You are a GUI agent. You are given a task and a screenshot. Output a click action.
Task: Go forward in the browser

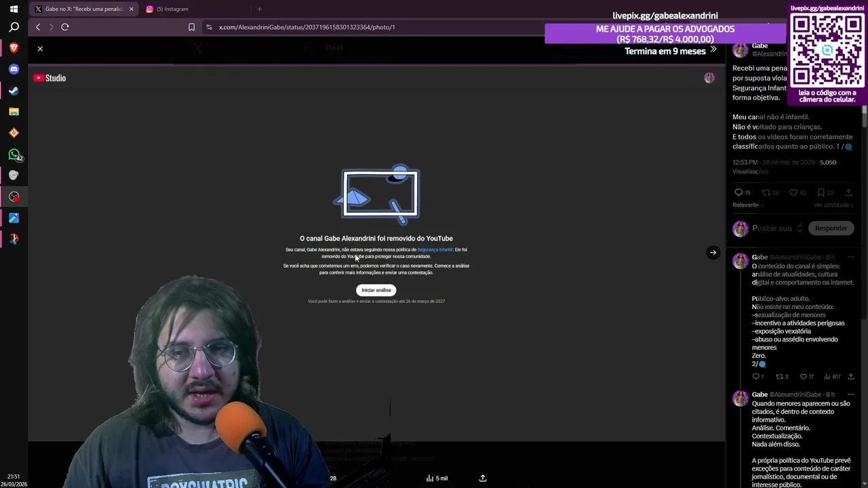coord(51,27)
